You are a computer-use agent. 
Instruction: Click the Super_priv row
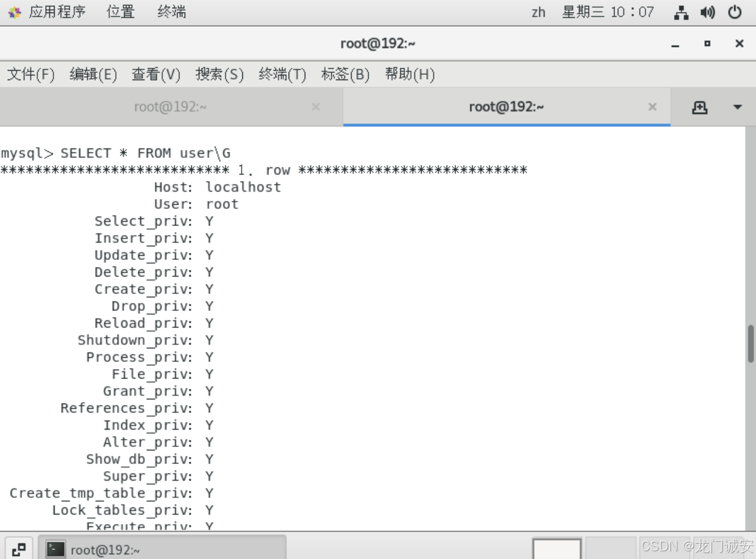pos(158,477)
